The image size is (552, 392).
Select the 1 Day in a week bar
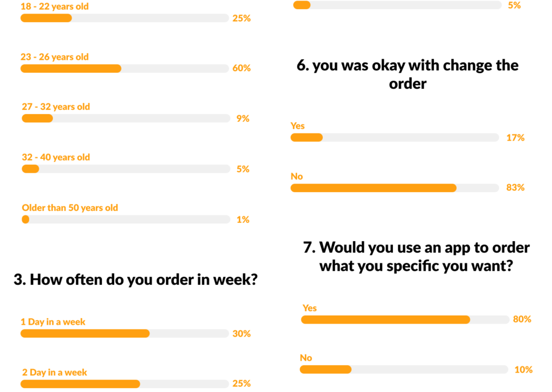[x=125, y=333]
